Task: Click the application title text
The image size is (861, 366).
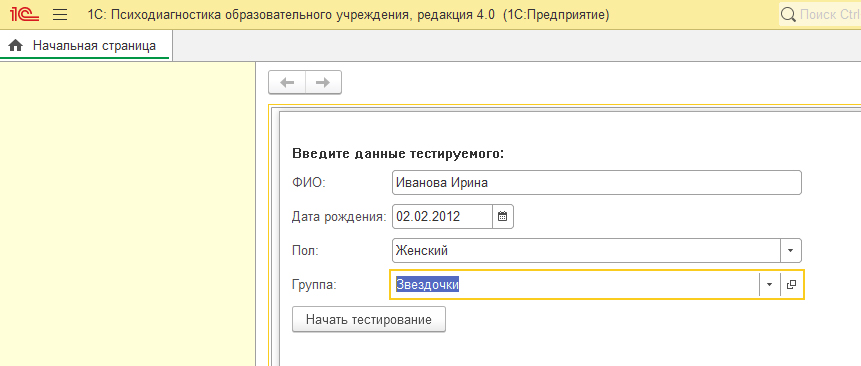Action: pyautogui.click(x=348, y=15)
